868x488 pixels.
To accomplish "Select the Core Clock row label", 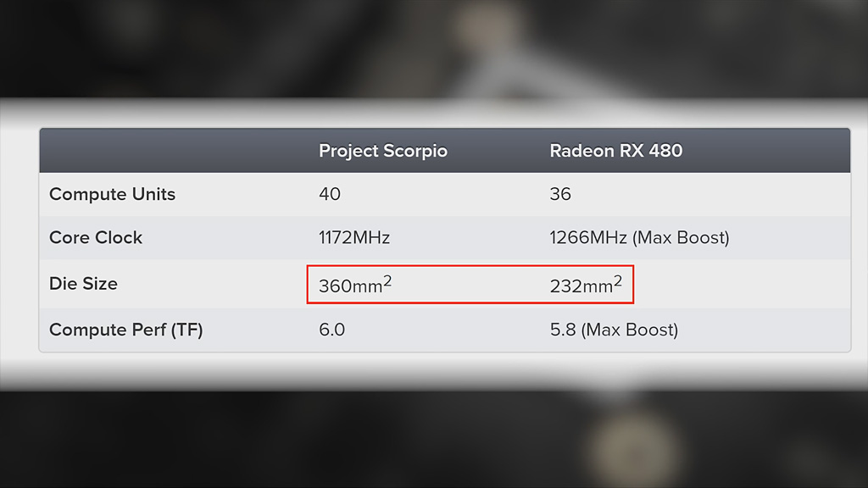I will pyautogui.click(x=96, y=238).
